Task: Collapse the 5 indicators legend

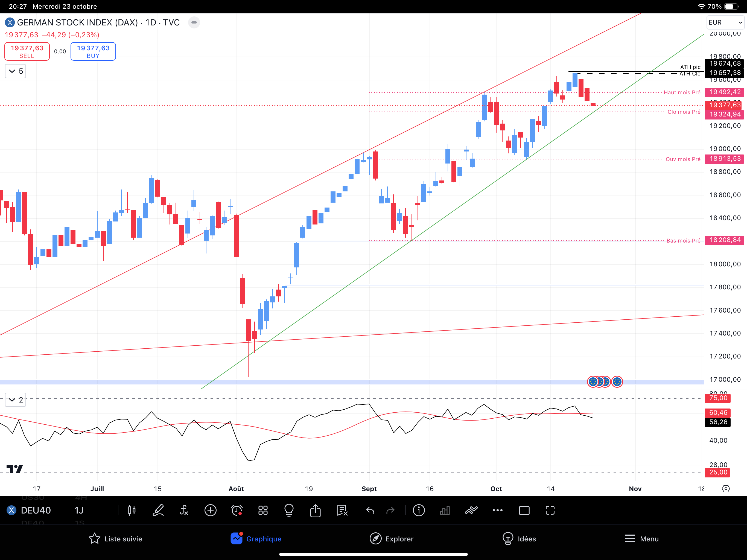Action: [x=16, y=71]
